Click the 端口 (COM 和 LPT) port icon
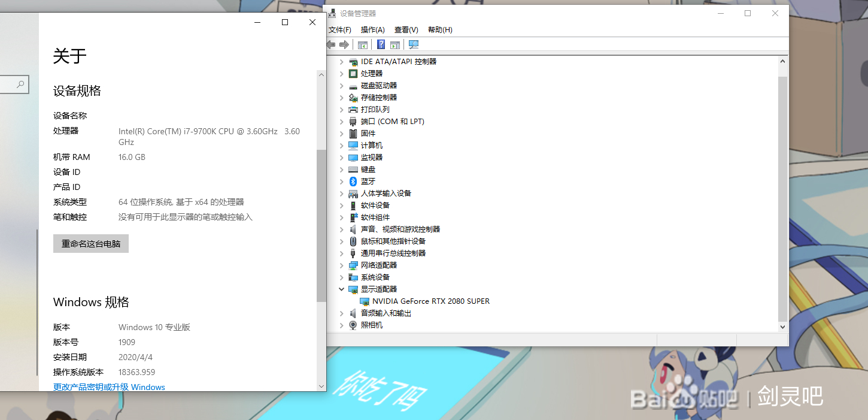The image size is (868, 420). tap(353, 122)
